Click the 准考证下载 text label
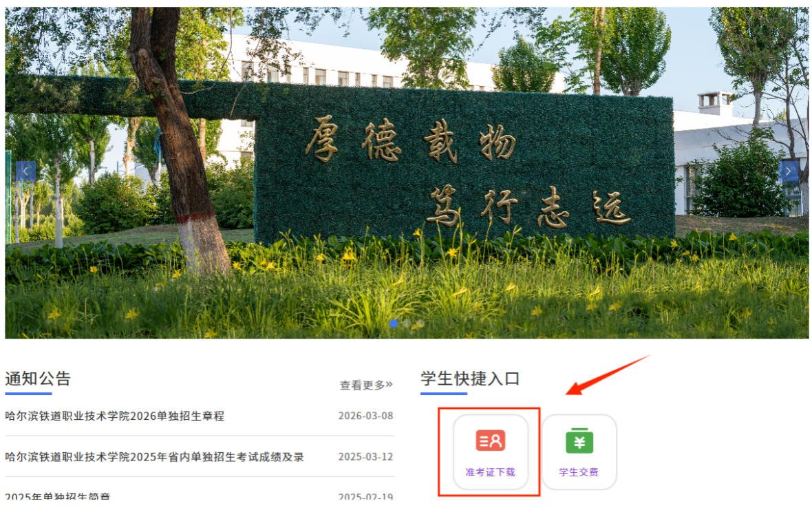Viewport: 812px width, 508px height. pyautogui.click(x=490, y=472)
